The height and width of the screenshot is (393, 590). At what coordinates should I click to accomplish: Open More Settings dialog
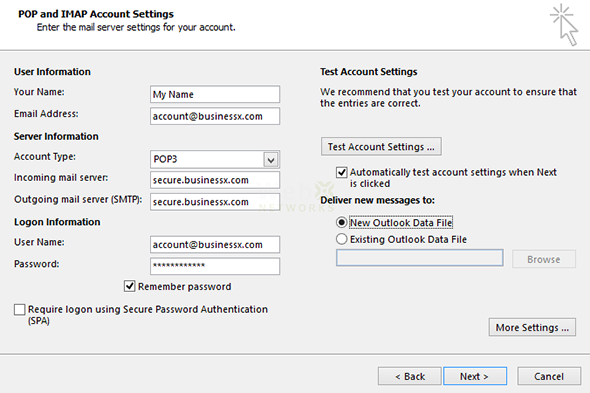pyautogui.click(x=532, y=328)
